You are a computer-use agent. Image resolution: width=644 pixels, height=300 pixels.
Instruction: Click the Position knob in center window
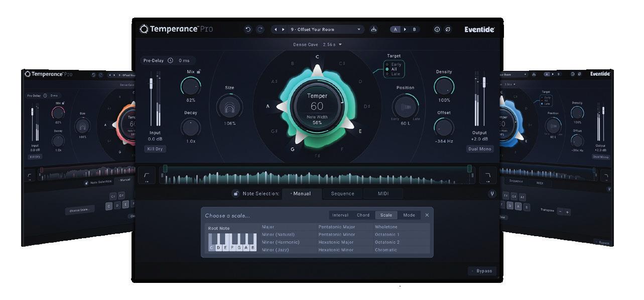(405, 107)
